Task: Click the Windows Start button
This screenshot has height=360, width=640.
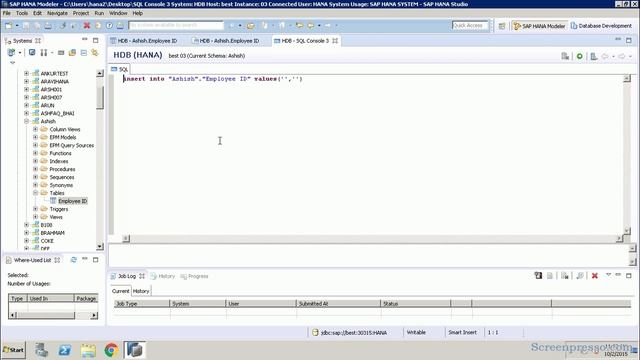Action: pos(13,350)
